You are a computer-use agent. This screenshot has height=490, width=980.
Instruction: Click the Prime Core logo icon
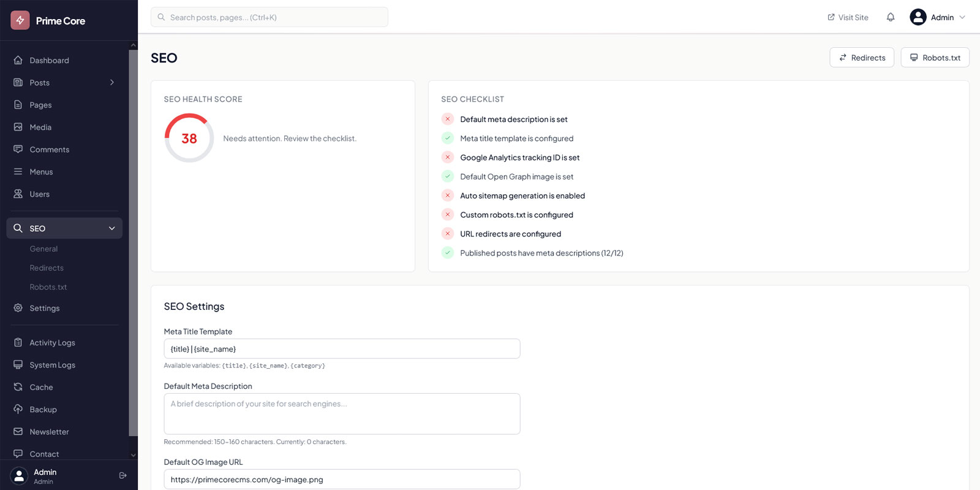tap(20, 20)
